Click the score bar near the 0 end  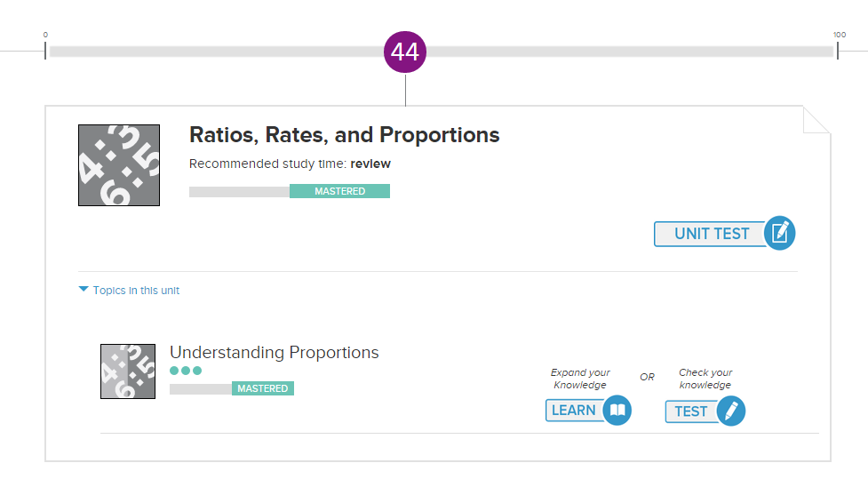(x=72, y=52)
